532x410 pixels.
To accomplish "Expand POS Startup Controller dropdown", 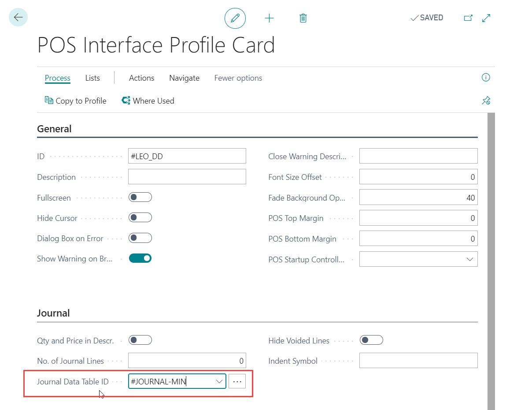I will point(469,259).
